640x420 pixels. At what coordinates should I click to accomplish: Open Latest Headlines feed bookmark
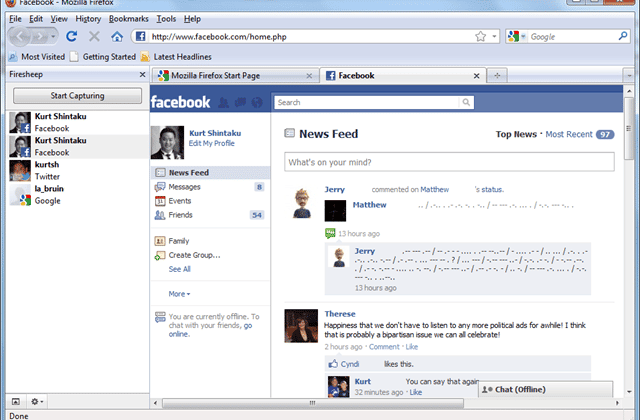tap(176, 57)
